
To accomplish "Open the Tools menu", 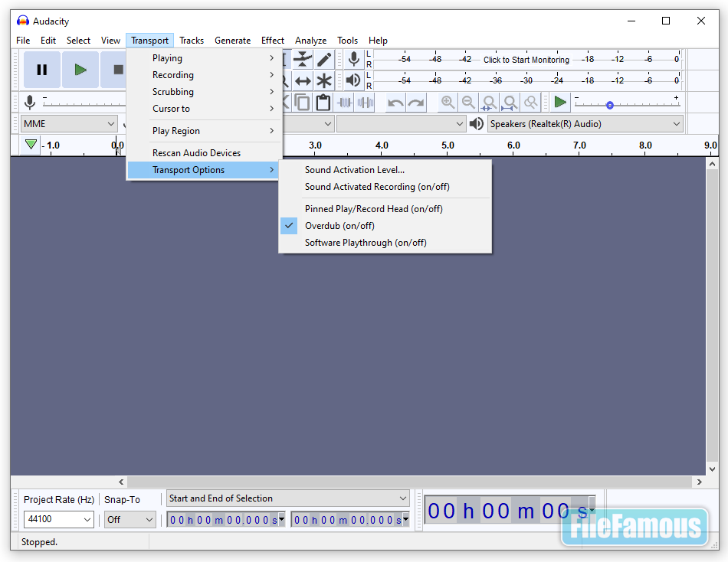I will tap(347, 41).
